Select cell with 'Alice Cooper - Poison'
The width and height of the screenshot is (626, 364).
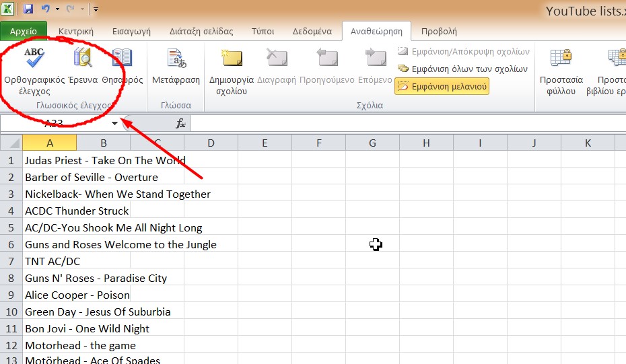point(77,295)
